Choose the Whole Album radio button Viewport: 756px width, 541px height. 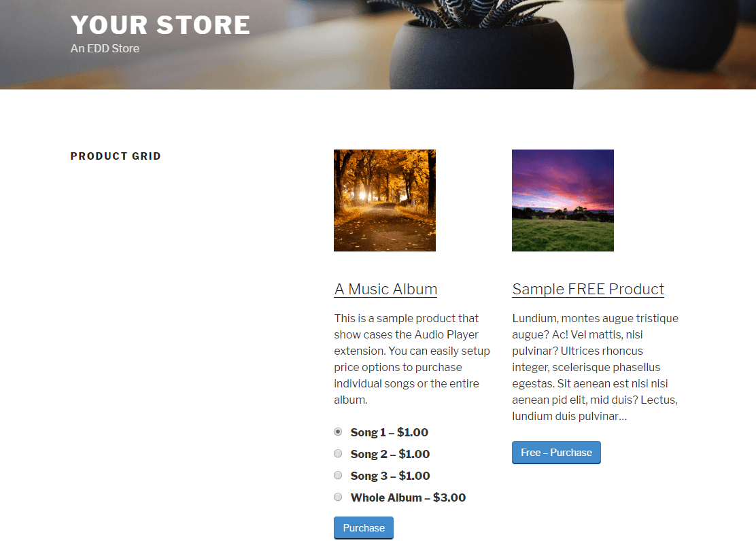338,497
